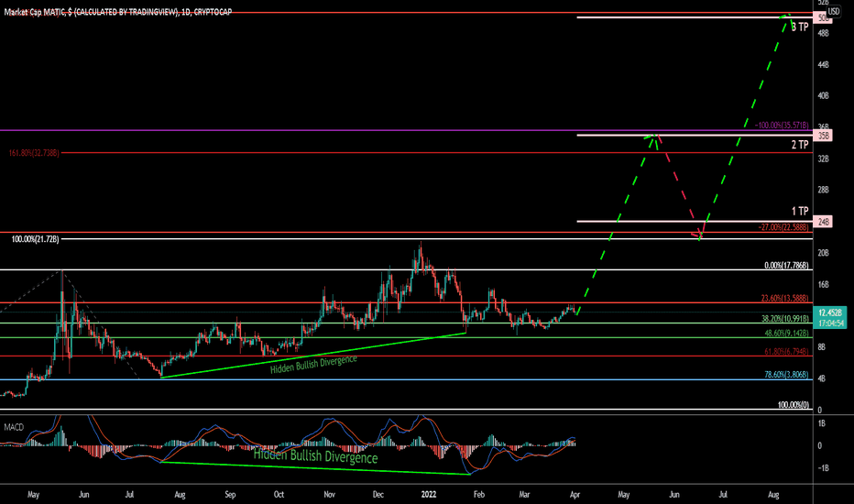Click the 32B tick on the price axis

823,159
